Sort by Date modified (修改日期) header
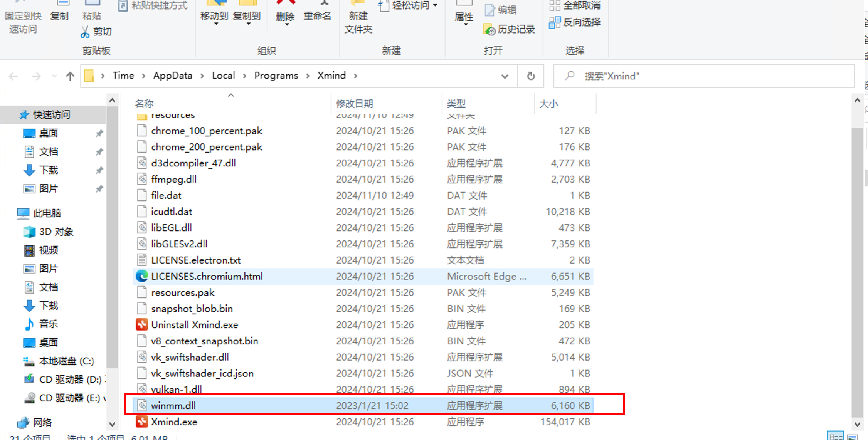 (386, 103)
